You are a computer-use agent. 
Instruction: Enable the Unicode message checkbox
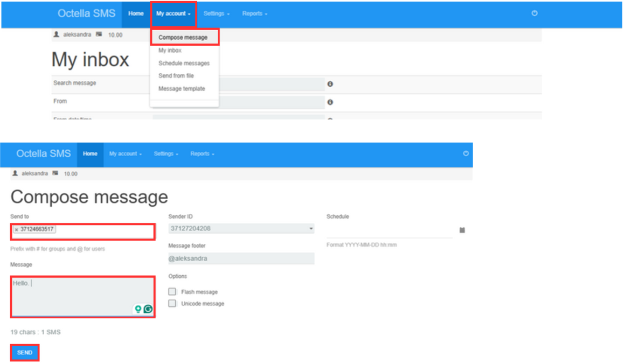171,303
